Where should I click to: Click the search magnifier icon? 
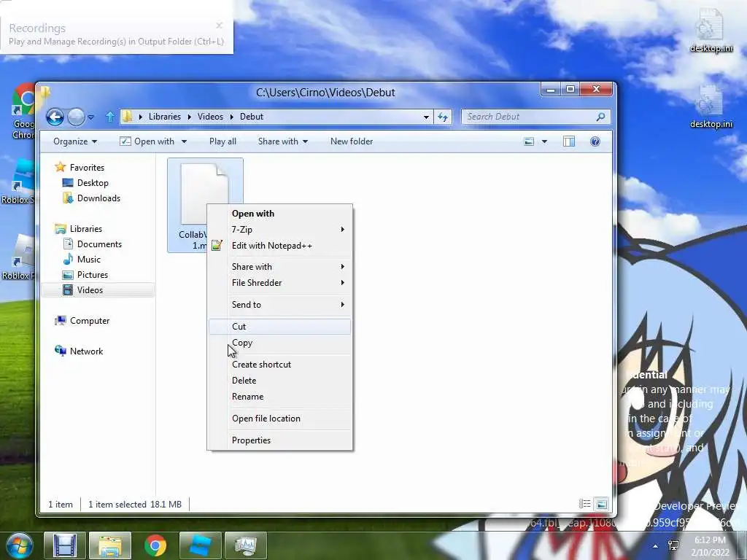[601, 117]
